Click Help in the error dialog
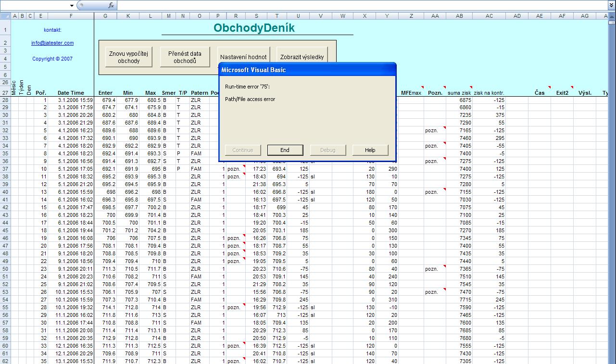 tap(370, 150)
